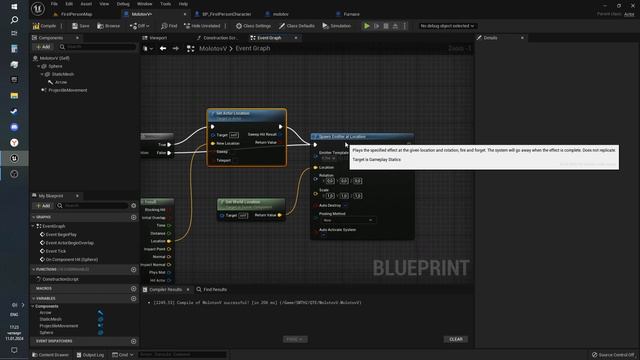Collapse the FUNCTIONS section
Image resolution: width=640 pixels, height=360 pixels.
[34, 270]
